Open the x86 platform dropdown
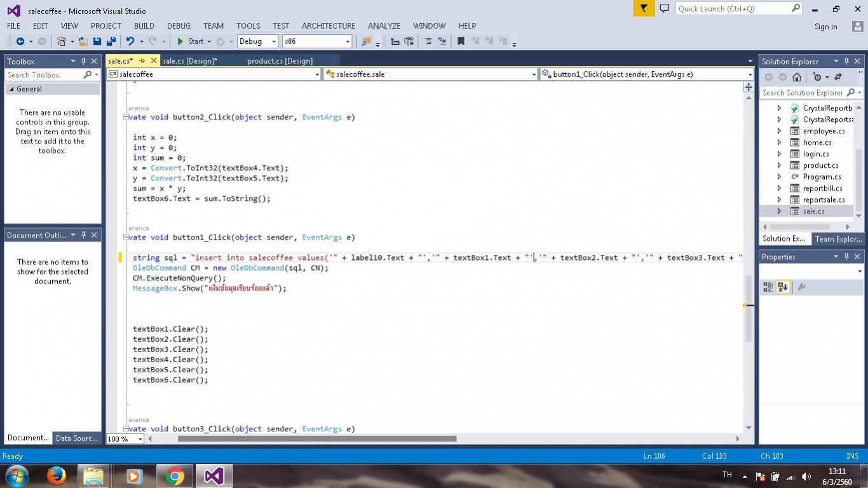 click(348, 41)
